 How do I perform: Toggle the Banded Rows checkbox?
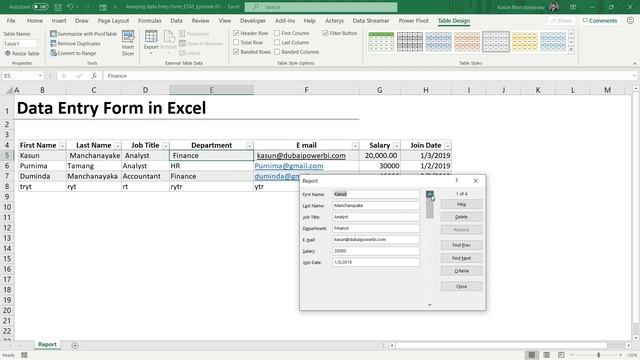236,52
